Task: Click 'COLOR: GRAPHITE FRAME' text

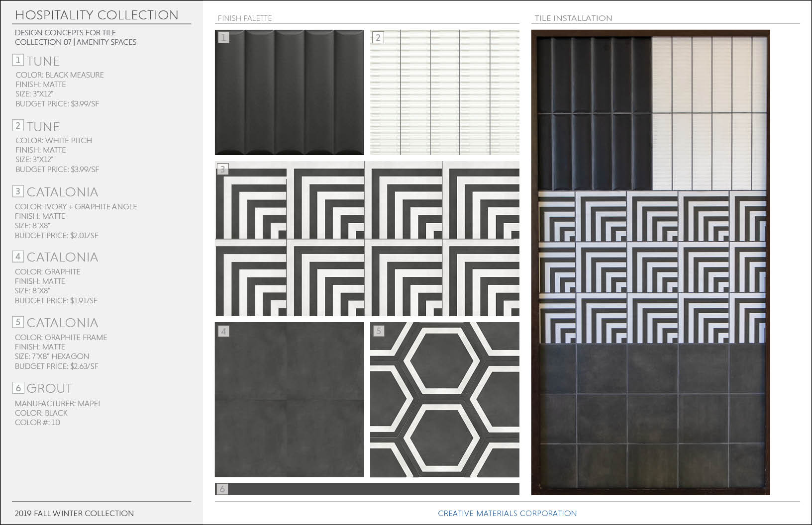Action: click(x=61, y=338)
